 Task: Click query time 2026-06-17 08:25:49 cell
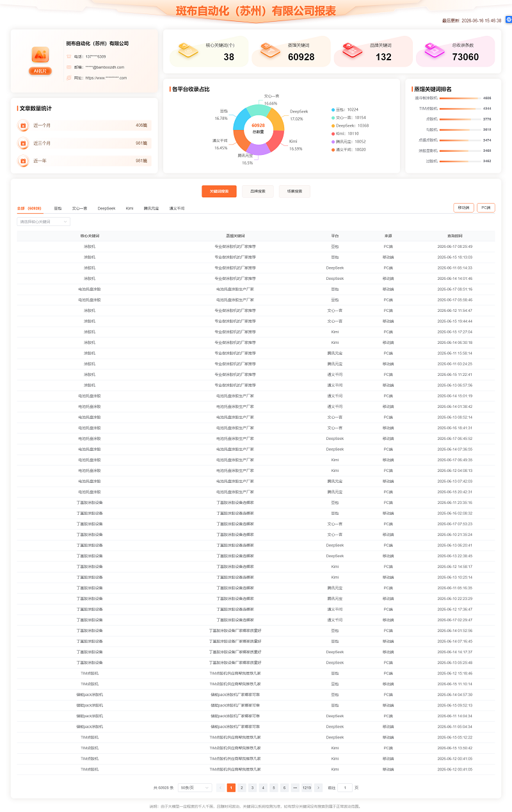pyautogui.click(x=455, y=246)
